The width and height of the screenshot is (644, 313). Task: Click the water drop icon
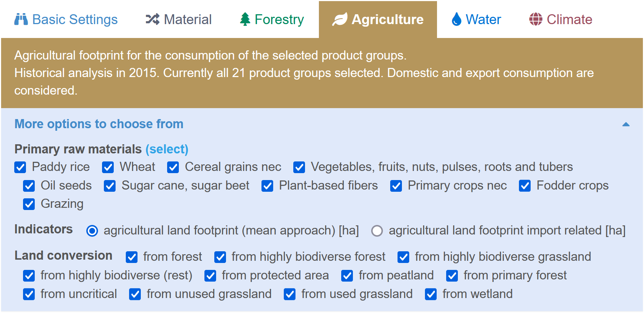coord(456,19)
